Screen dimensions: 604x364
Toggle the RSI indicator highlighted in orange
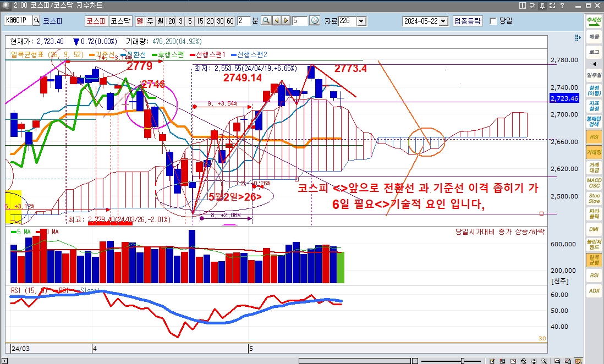pos(594,137)
